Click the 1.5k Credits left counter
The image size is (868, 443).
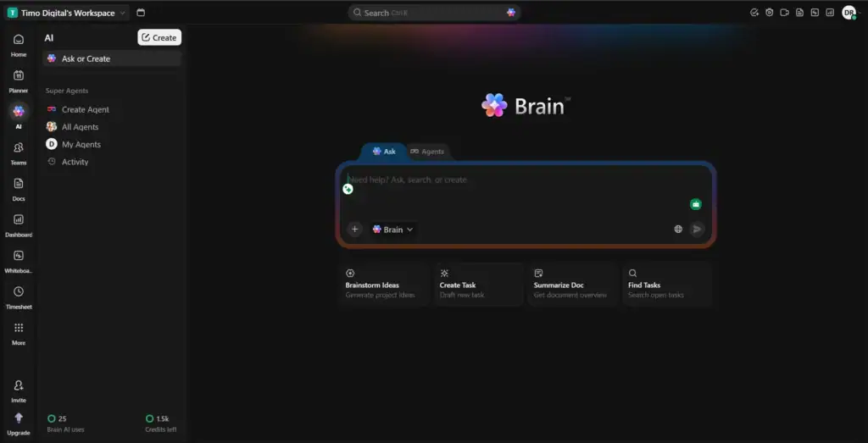161,424
